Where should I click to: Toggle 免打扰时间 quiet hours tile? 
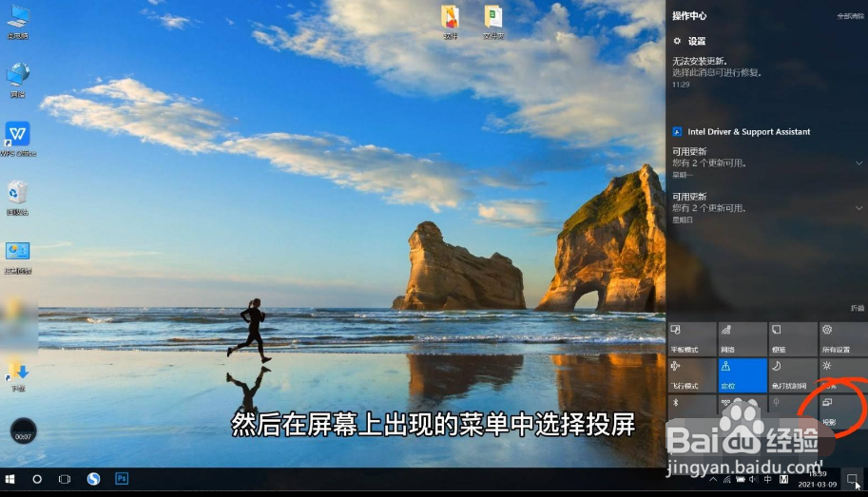[793, 375]
